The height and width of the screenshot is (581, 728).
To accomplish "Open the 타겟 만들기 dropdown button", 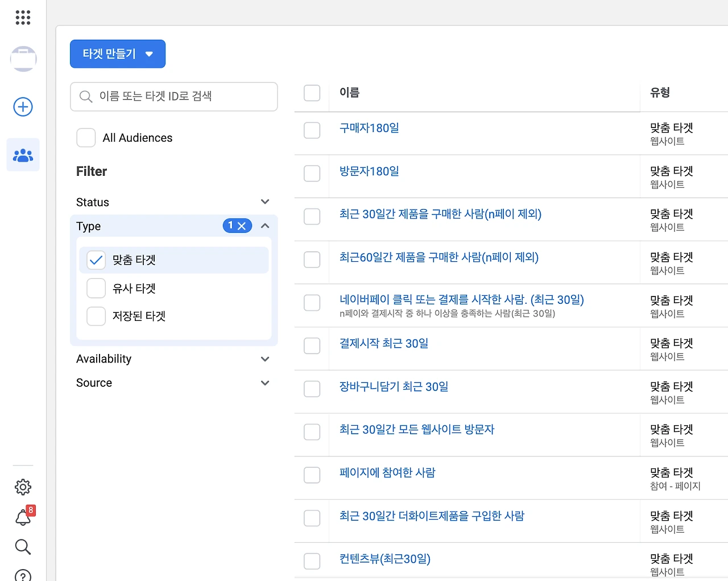I will 118,54.
